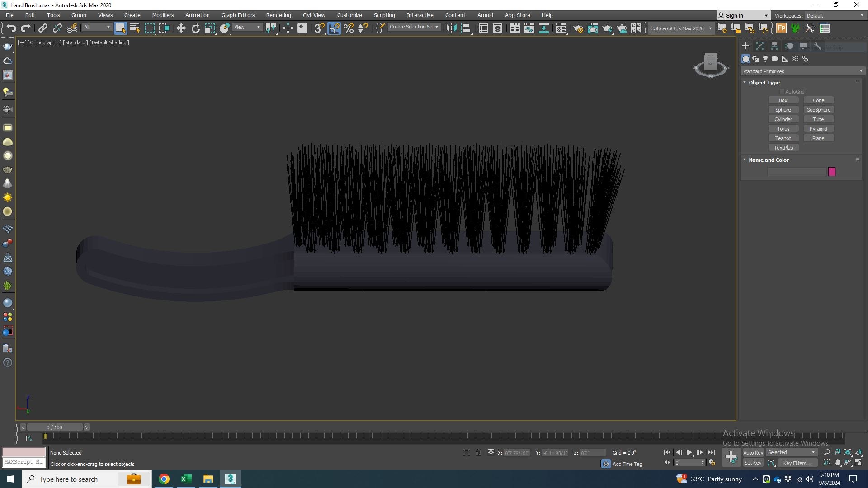
Task: Select the Select and Rotate tool
Action: [x=195, y=28]
